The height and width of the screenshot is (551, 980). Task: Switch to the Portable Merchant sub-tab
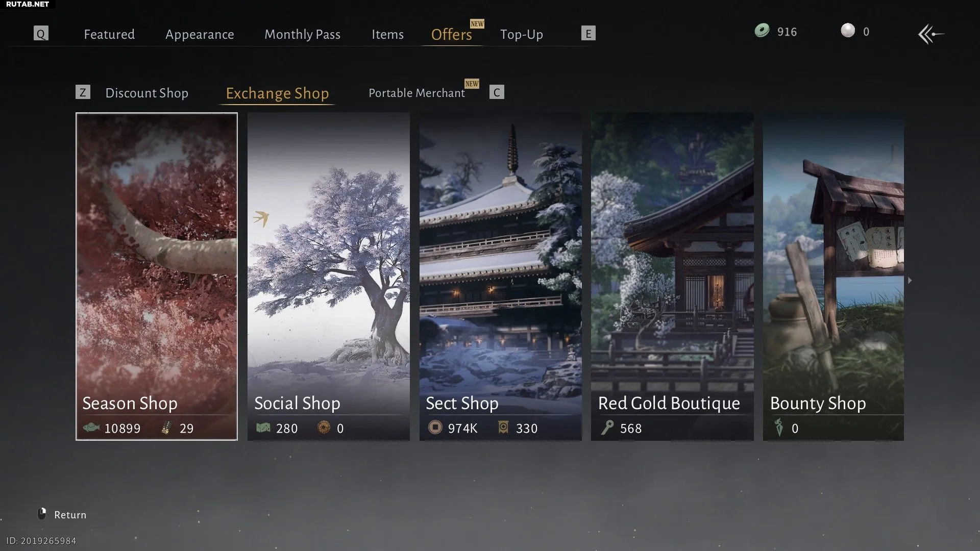pos(416,93)
